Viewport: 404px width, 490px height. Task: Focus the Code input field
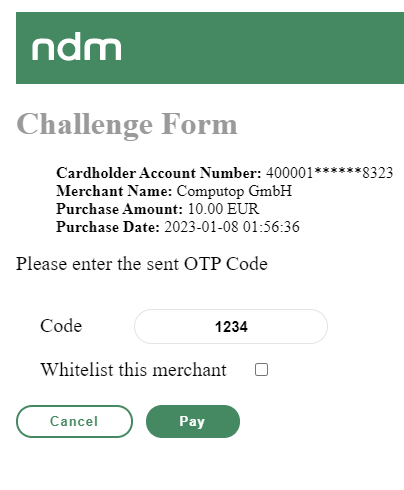(231, 326)
